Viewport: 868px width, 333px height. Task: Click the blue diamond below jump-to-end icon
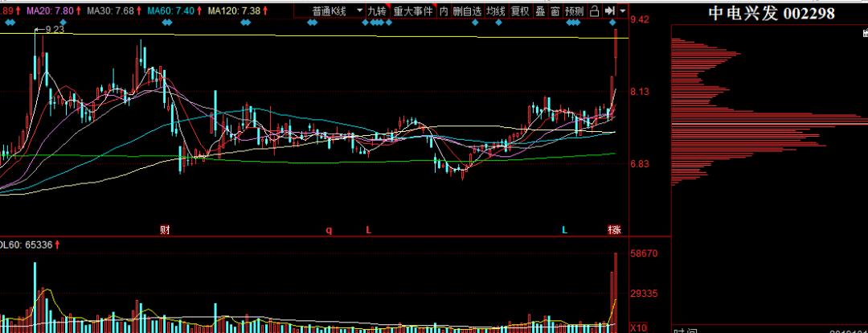click(612, 23)
